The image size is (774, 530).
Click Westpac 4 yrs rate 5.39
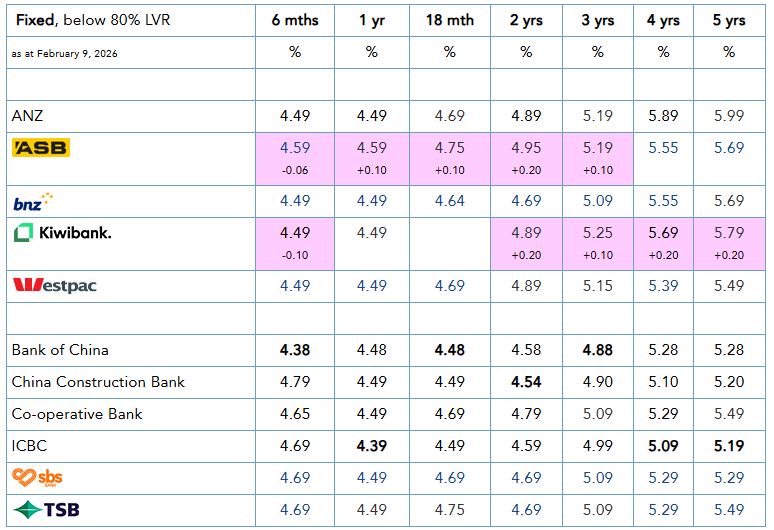[x=663, y=286]
